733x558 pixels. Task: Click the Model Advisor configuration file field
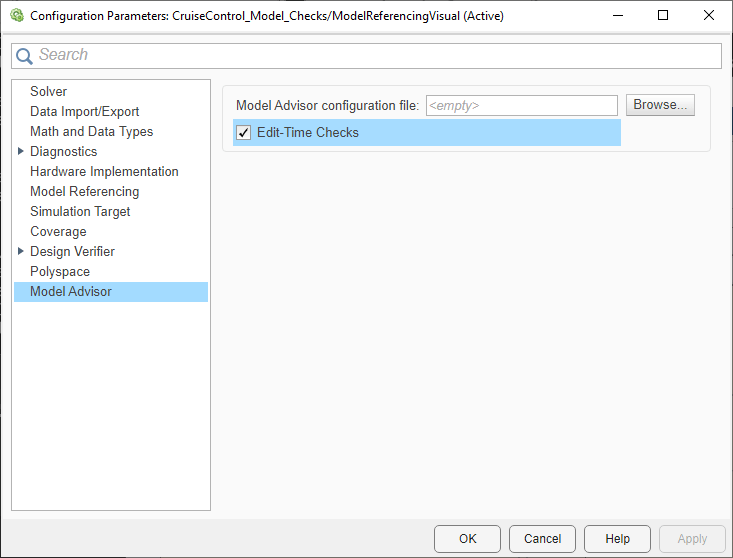521,105
